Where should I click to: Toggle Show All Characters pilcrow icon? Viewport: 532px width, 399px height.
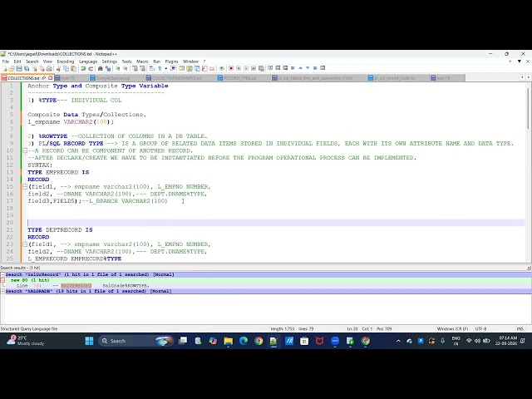coord(160,68)
